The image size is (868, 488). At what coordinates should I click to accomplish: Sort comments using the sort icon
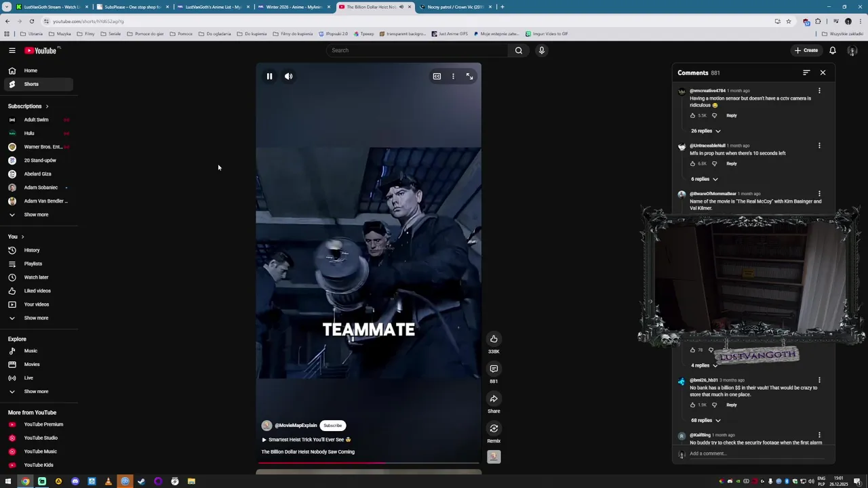[x=806, y=73]
